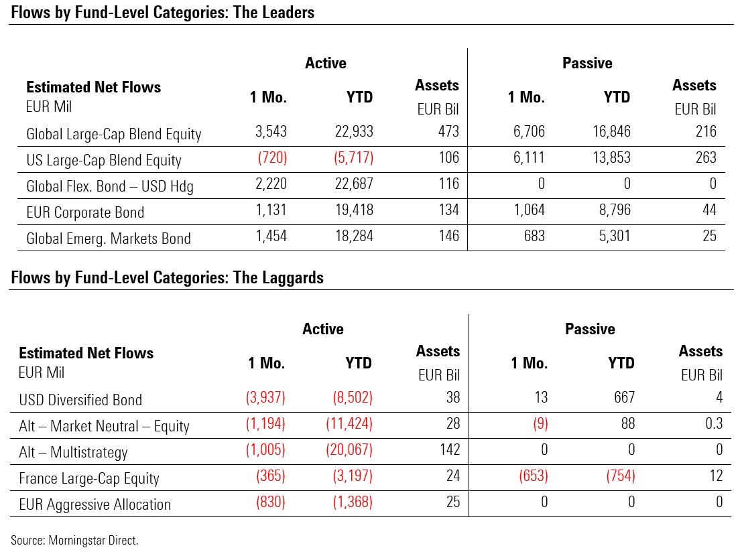The width and height of the screenshot is (742, 560).
Task: Click the 'The Laggards' section heading
Action: point(168,277)
